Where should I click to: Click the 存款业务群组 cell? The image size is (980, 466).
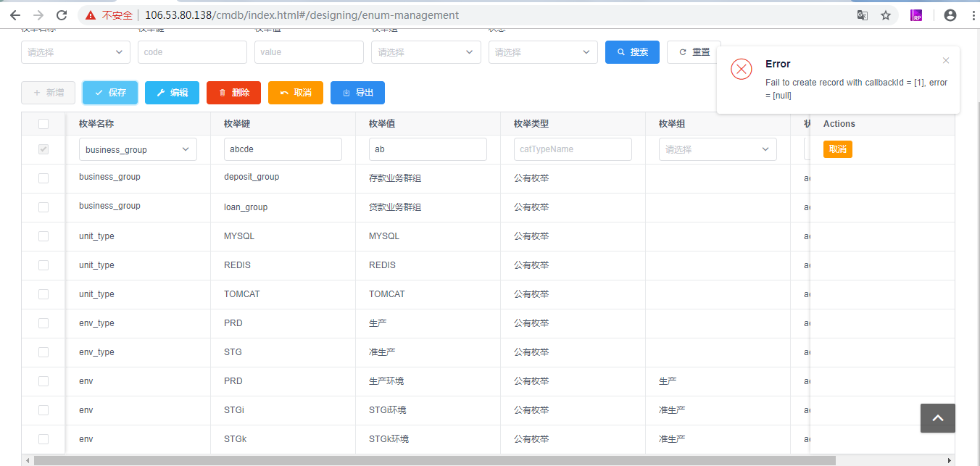(395, 178)
